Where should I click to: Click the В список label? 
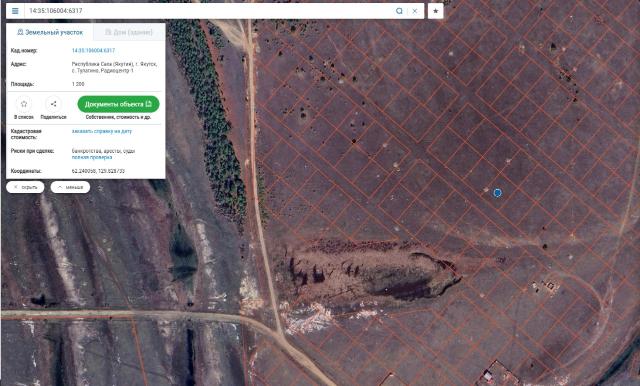pos(24,118)
